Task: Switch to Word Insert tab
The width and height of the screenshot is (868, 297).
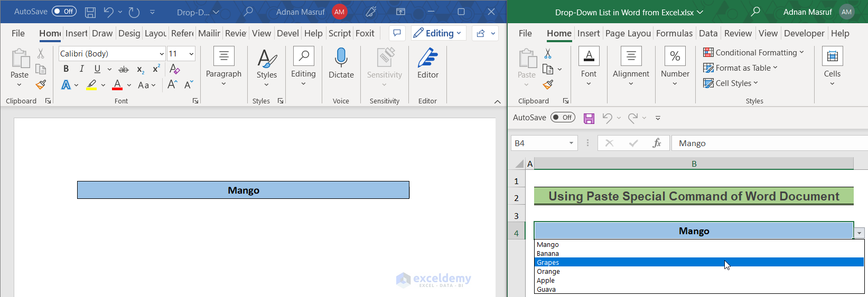Action: tap(76, 33)
